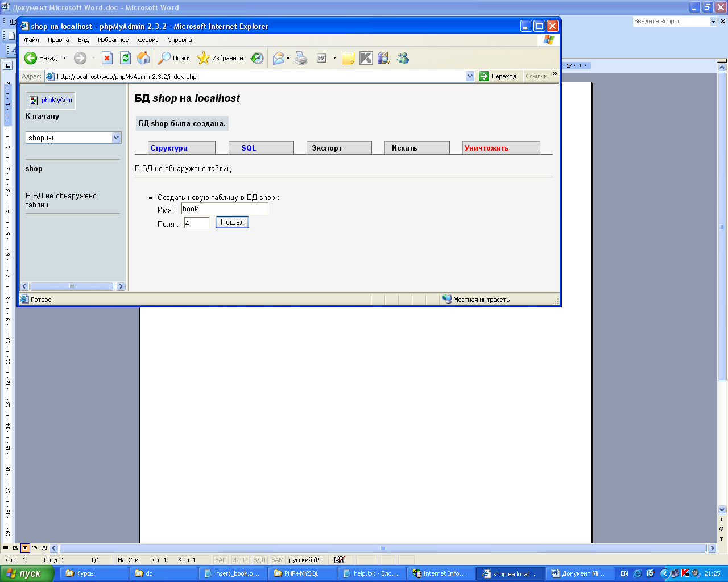Click the spelling check book icon in Word status bar
The image size is (728, 582).
point(340,560)
